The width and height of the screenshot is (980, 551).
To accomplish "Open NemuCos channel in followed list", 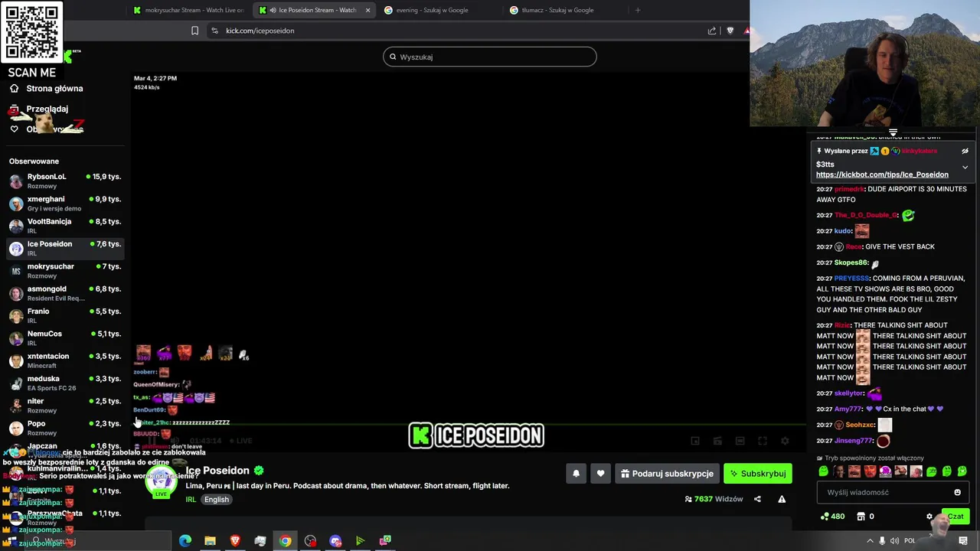I will [65, 338].
